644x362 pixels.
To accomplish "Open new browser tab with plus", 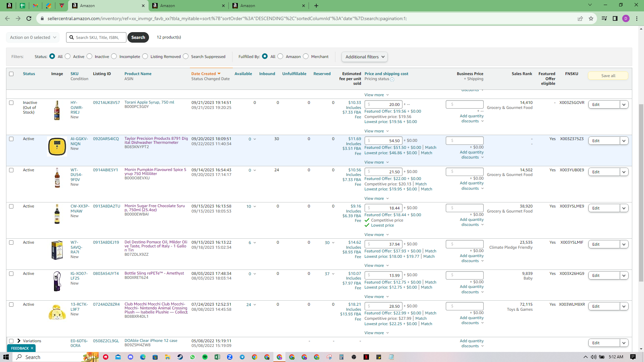I will click(316, 6).
